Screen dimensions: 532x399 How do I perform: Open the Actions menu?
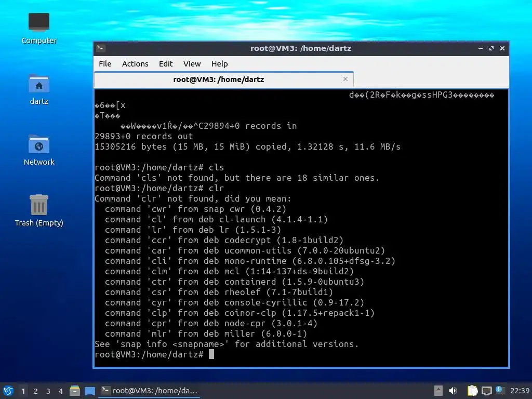tap(135, 64)
